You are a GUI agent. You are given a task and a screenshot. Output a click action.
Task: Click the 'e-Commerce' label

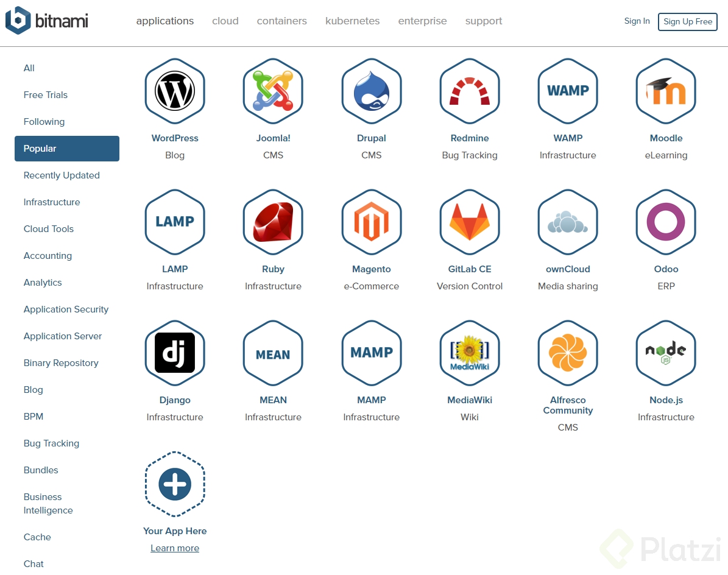372,286
